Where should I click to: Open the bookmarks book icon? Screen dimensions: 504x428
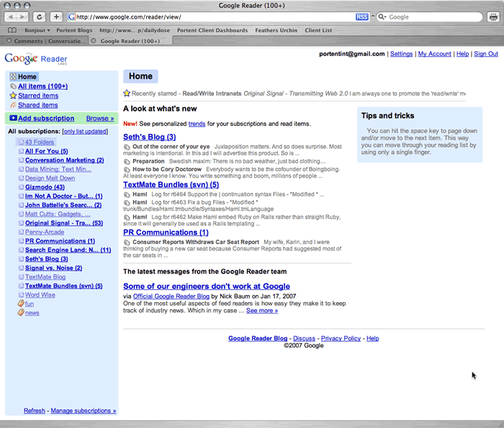coord(12,30)
